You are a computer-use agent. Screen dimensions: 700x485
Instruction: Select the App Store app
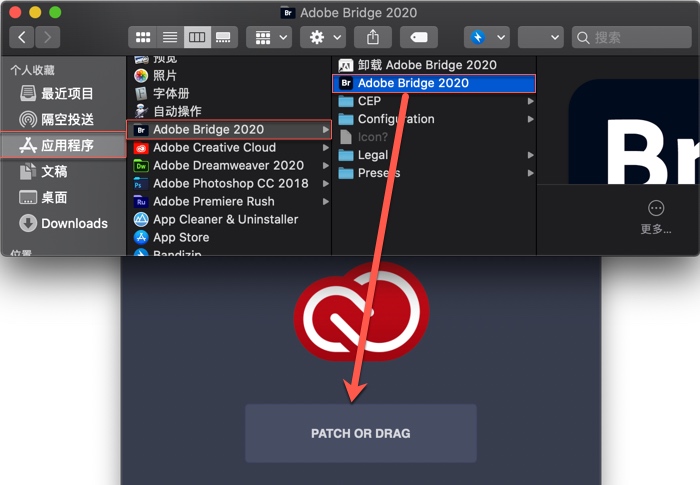click(x=229, y=237)
